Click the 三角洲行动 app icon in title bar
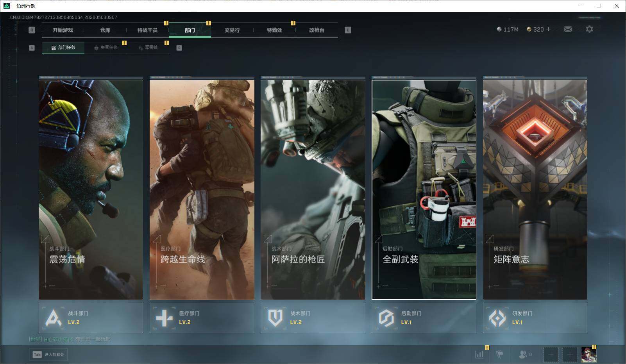Screen dimensions: 626x364 [x=6, y=6]
